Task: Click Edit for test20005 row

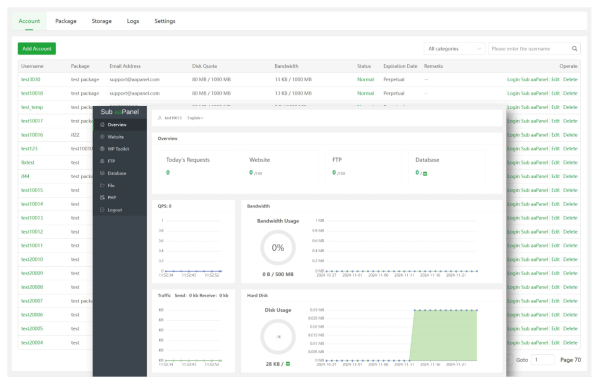Action: point(555,329)
